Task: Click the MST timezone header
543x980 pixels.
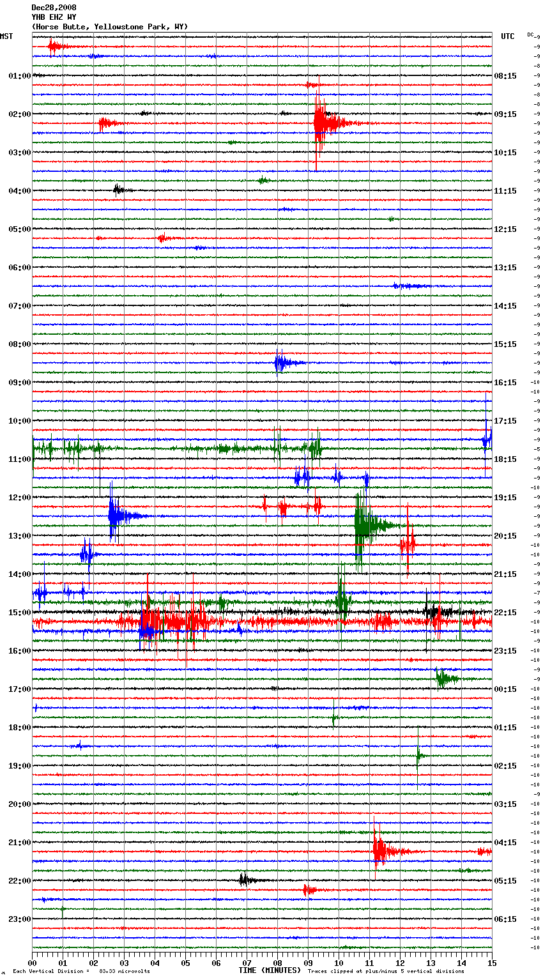Action: pyautogui.click(x=6, y=36)
